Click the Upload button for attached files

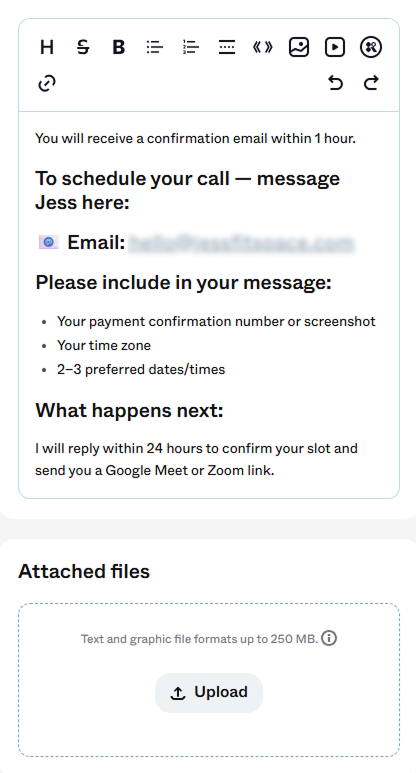click(209, 693)
